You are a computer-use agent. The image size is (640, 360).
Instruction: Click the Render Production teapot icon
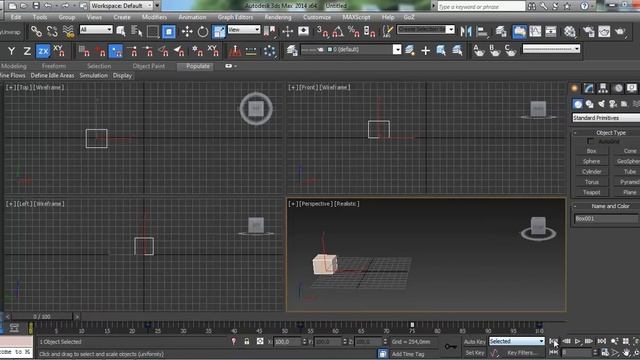[620, 31]
